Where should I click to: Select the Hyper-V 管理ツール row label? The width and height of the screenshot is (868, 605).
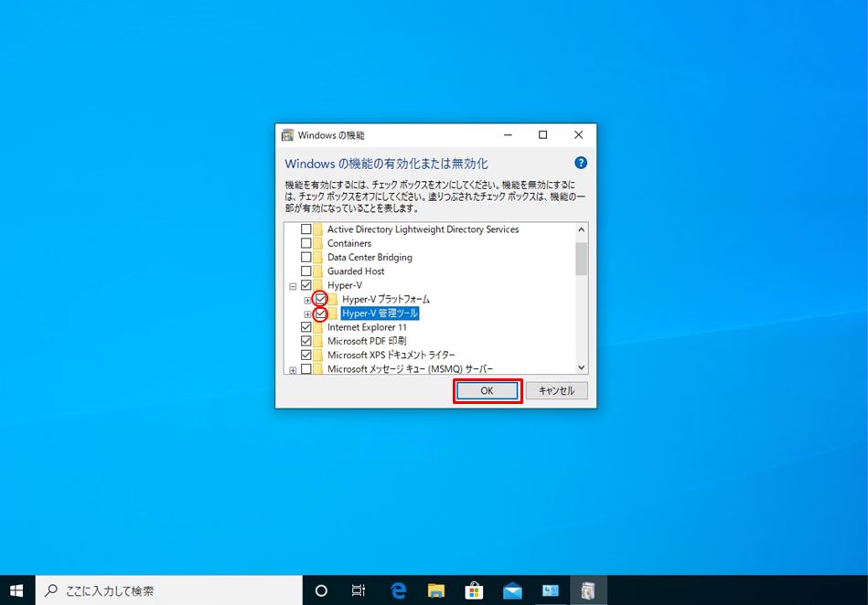click(x=380, y=313)
